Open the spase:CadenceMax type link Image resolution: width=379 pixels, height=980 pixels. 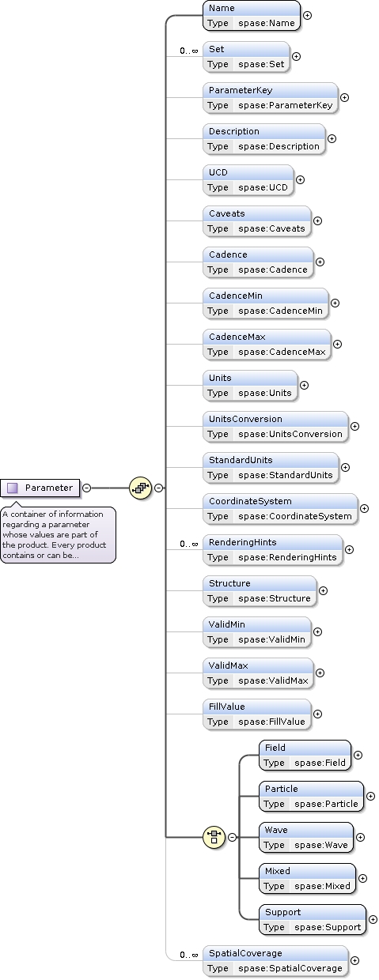tap(282, 352)
